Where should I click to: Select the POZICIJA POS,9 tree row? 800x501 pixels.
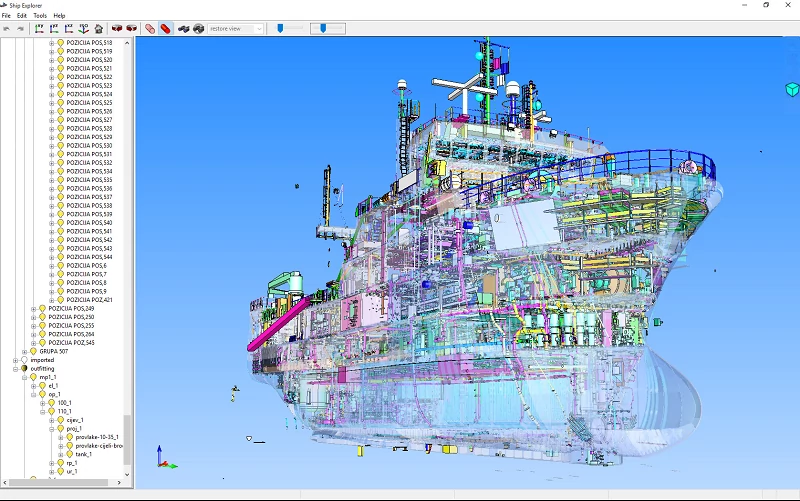(x=86, y=291)
